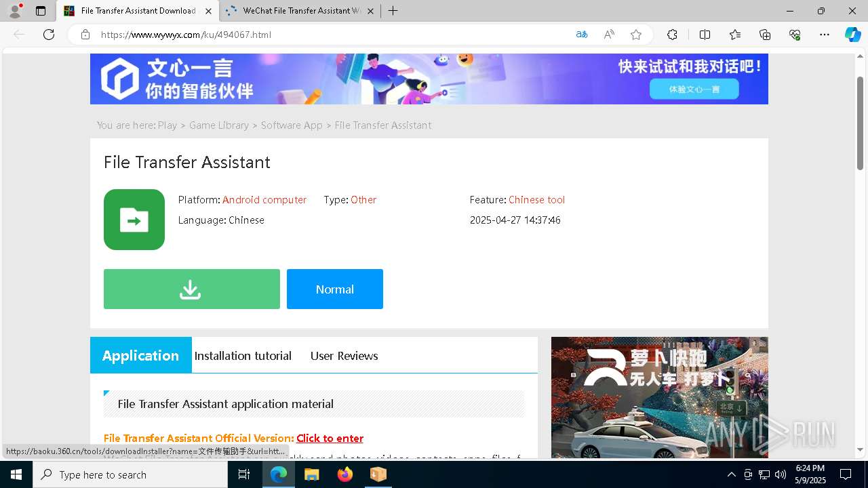This screenshot has height=488, width=868.
Task: Add this page to favorites star
Action: click(x=636, y=35)
